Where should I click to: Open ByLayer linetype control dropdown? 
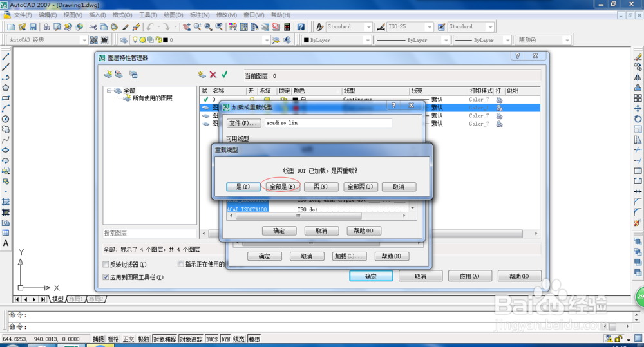pyautogui.click(x=446, y=40)
